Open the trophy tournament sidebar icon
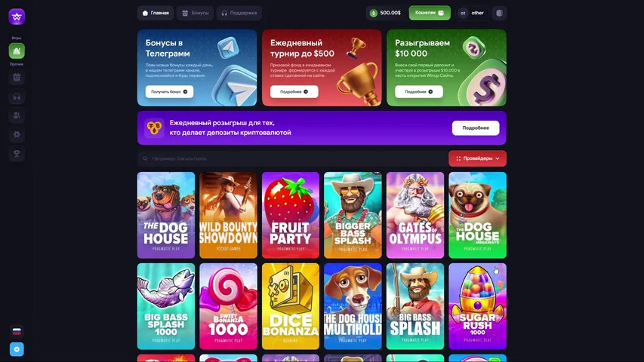644x362 pixels. [17, 154]
